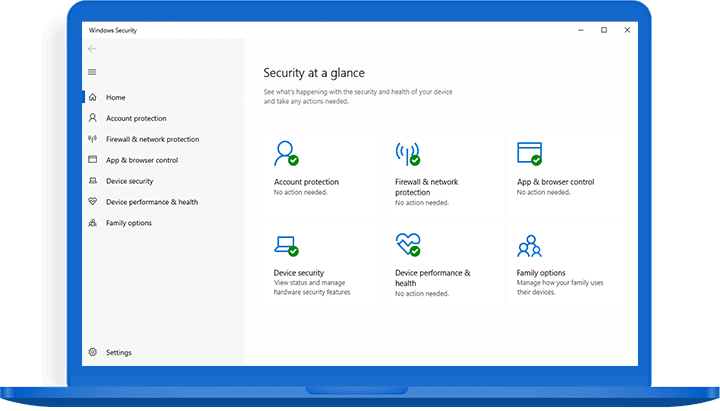Click the person icon beside Account protection in sidebar
Viewport: 720px width, 411px height.
tap(93, 118)
